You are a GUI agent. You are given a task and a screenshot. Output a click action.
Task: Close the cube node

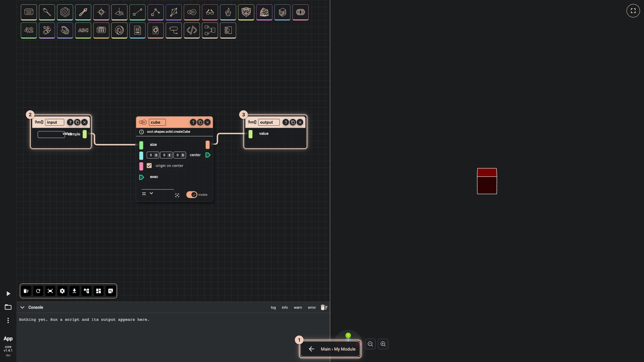coord(208,122)
